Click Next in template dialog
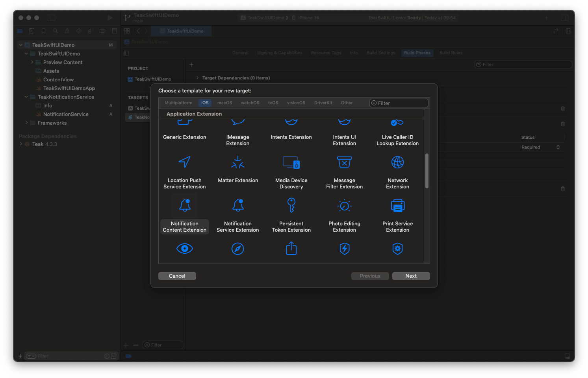The height and width of the screenshot is (378, 588). 411,276
